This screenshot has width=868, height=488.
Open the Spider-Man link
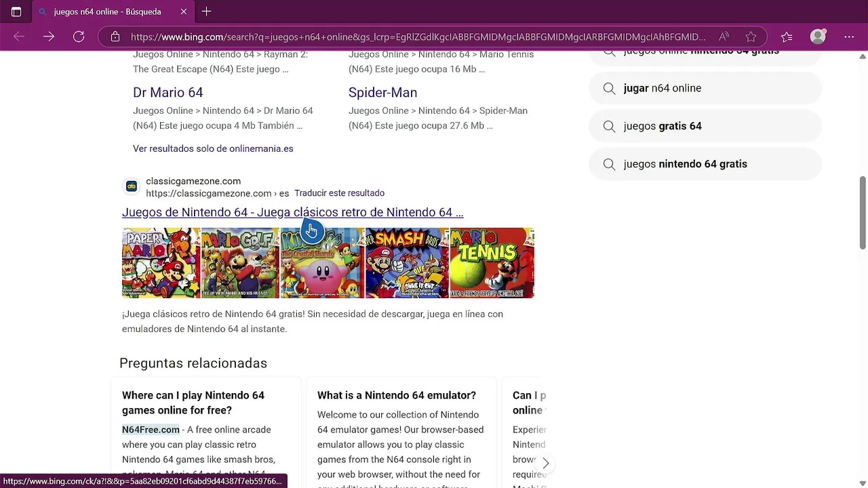(x=382, y=92)
